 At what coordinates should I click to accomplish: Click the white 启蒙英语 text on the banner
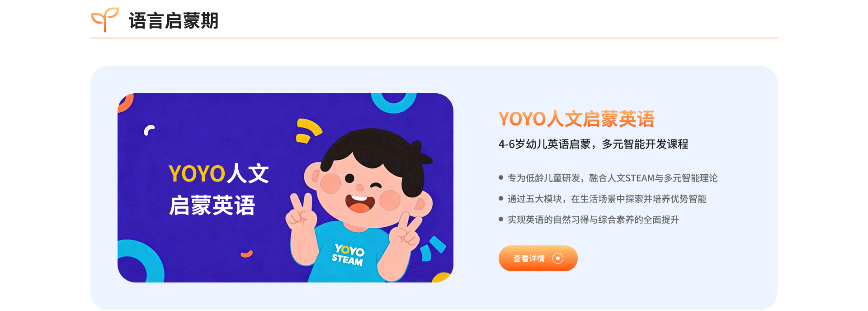pos(212,206)
